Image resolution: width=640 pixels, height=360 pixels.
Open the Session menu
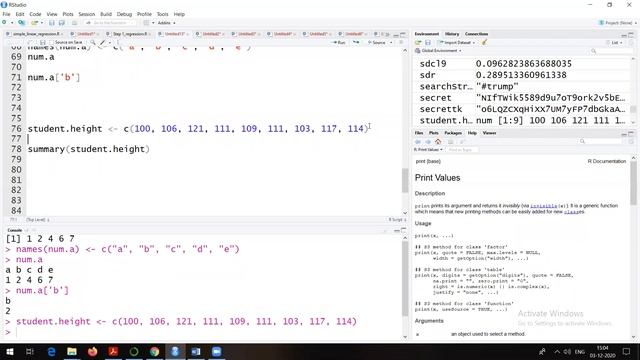(87, 14)
